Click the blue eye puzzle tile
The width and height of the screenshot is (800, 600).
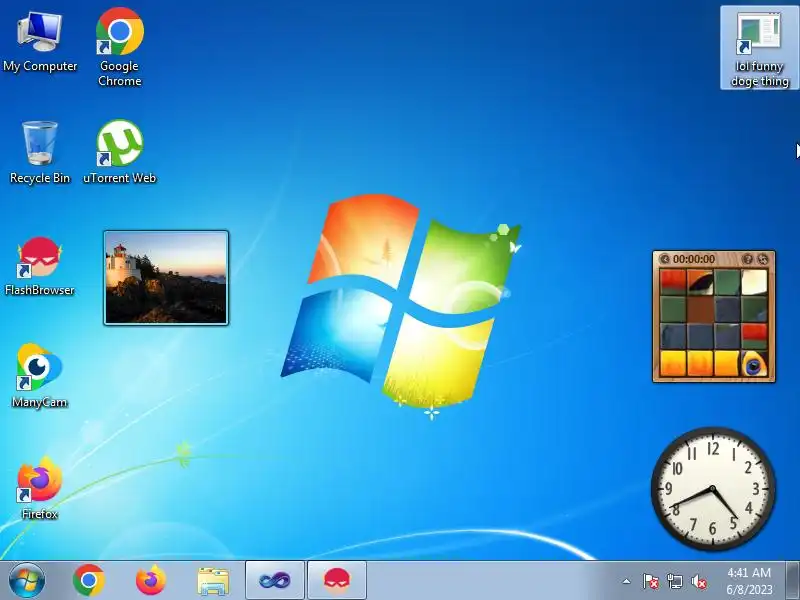coord(754,364)
